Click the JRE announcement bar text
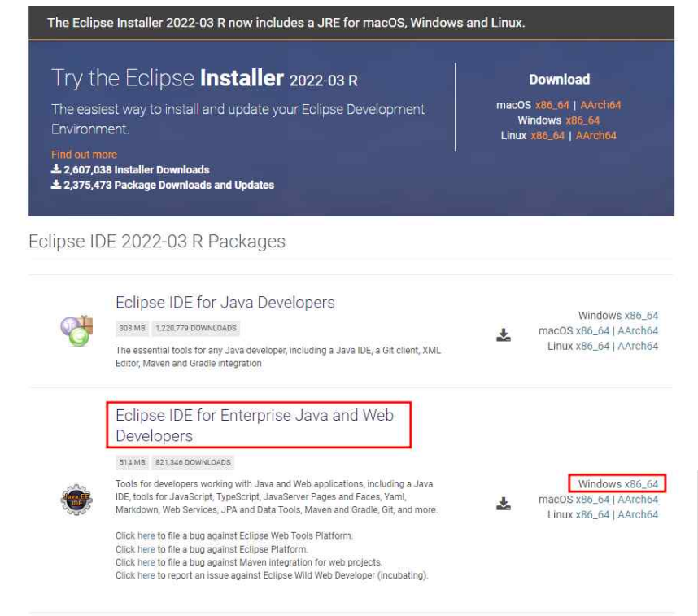This screenshot has height=616, width=698. point(286,23)
